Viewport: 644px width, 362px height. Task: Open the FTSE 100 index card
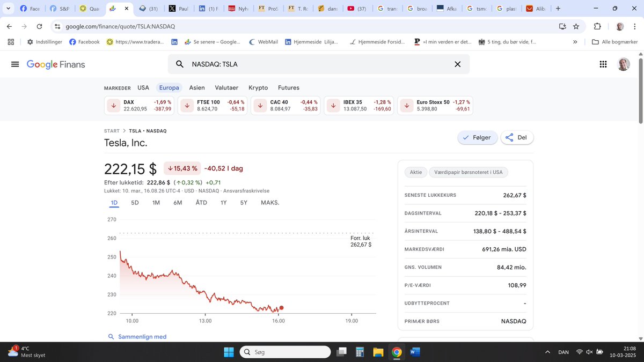(213, 106)
